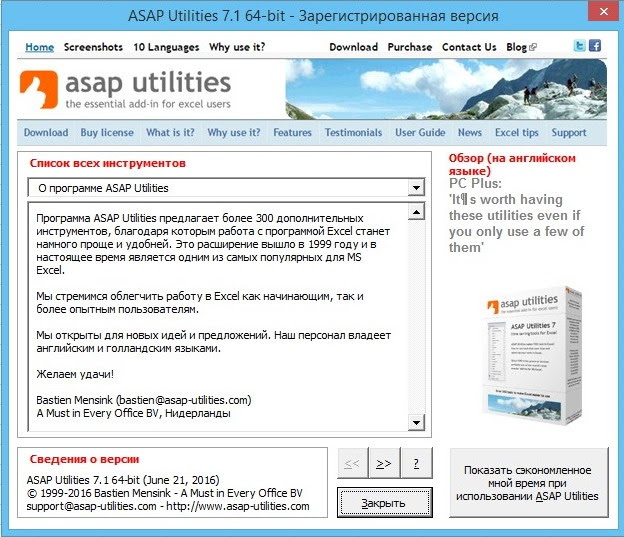Open the top Download menu link
The image size is (624, 537).
(x=353, y=47)
